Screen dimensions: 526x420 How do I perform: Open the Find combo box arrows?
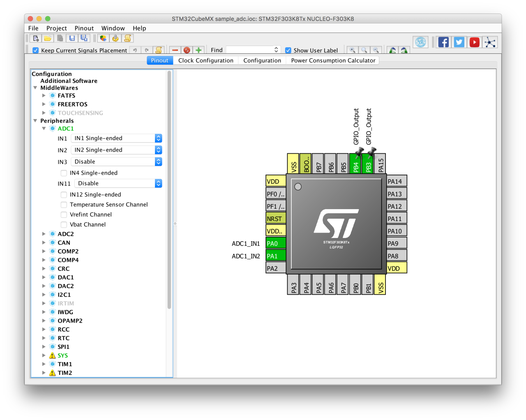276,50
